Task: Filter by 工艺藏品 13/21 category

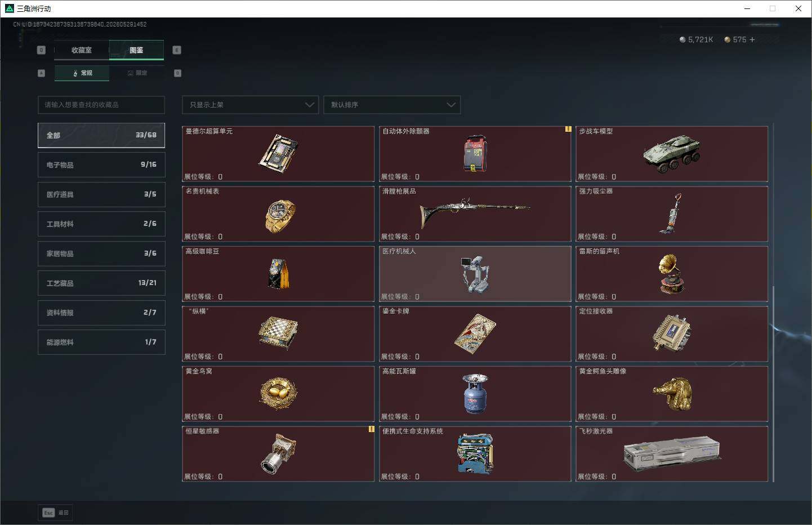Action: (x=101, y=283)
